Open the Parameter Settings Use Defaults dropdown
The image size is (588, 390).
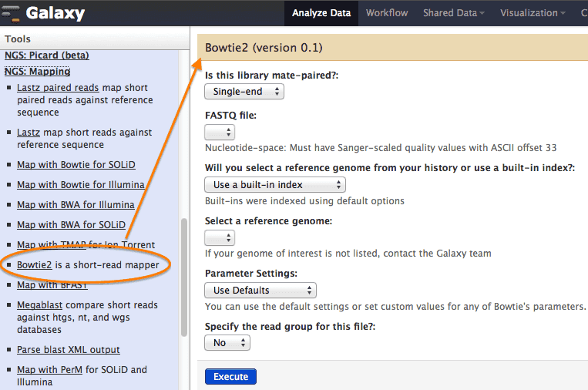click(x=260, y=291)
